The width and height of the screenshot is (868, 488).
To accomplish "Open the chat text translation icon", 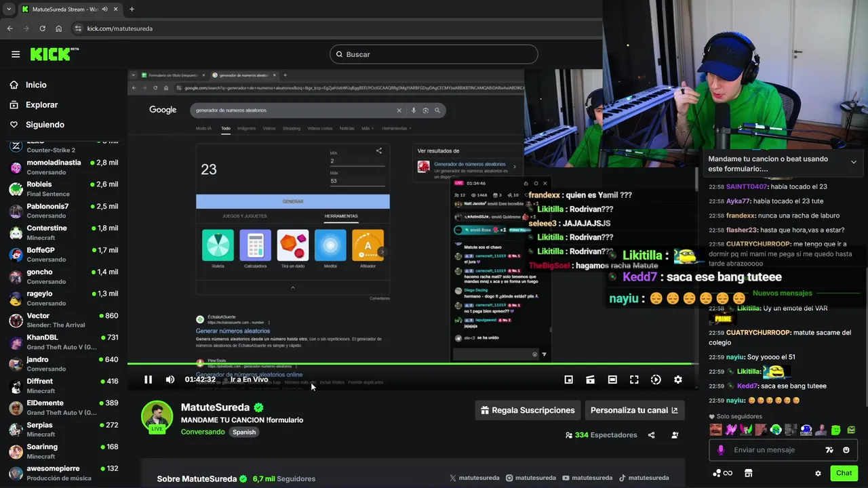I will pos(829,450).
